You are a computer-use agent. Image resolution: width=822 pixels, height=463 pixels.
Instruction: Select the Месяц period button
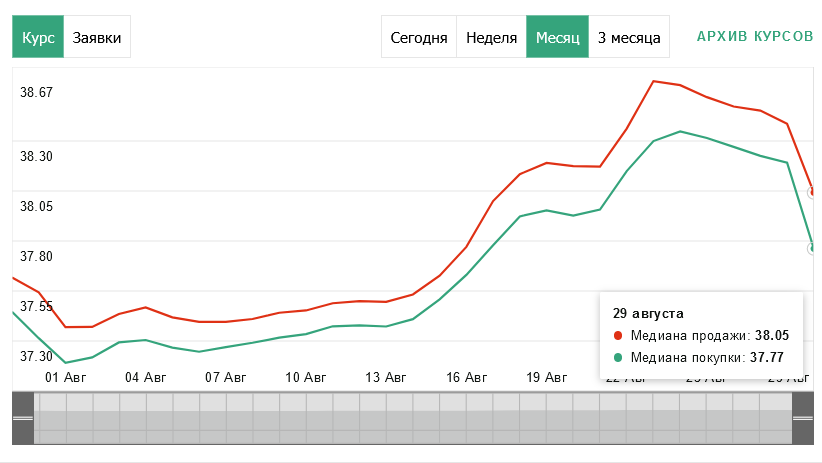coord(557,38)
